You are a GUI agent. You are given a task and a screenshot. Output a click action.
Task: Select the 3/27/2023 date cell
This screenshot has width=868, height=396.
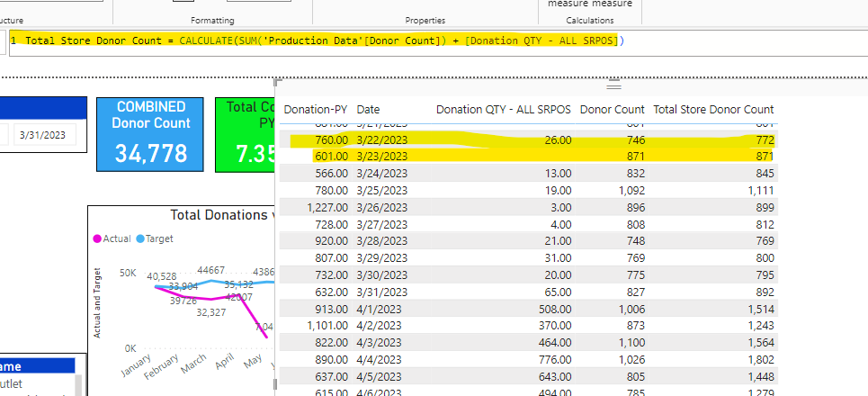click(382, 224)
